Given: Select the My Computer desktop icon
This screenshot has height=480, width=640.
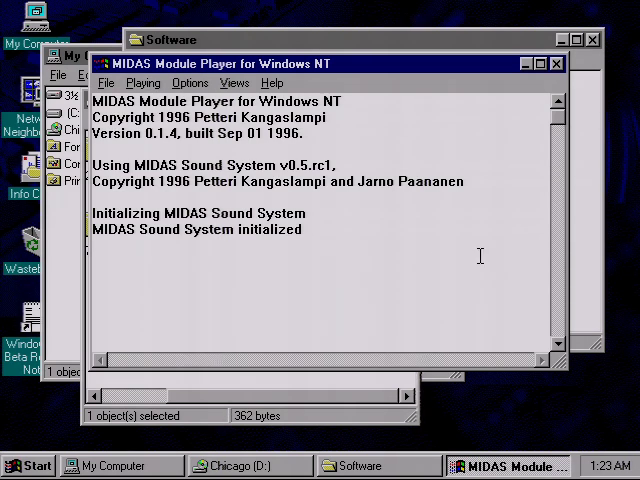Looking at the screenshot, I should point(36,17).
